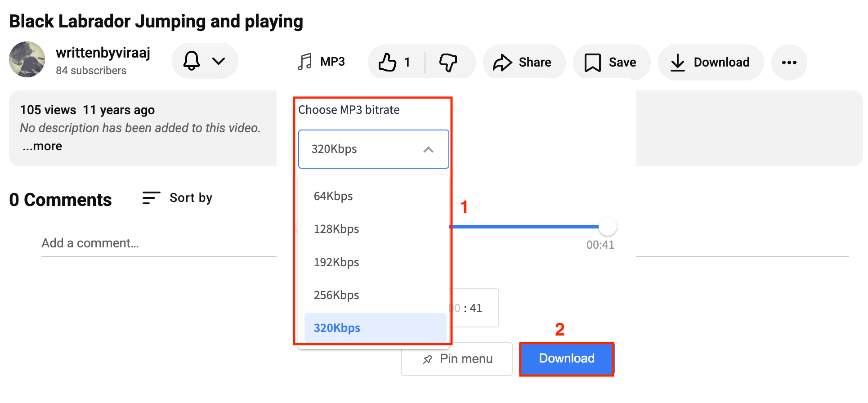Click the MP3 music note button
This screenshot has height=403, width=868.
click(x=321, y=62)
